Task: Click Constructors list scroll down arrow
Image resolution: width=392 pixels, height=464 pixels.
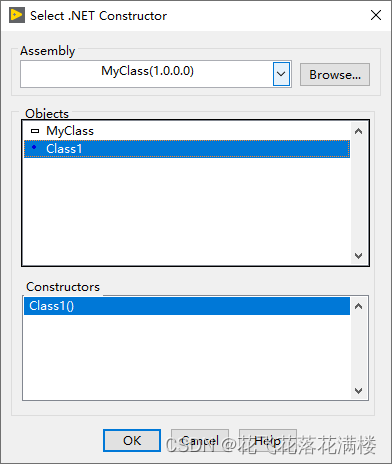Action: pos(358,390)
